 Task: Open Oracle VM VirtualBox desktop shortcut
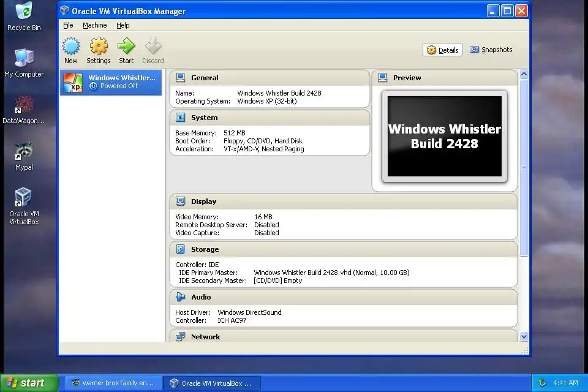pos(24,206)
